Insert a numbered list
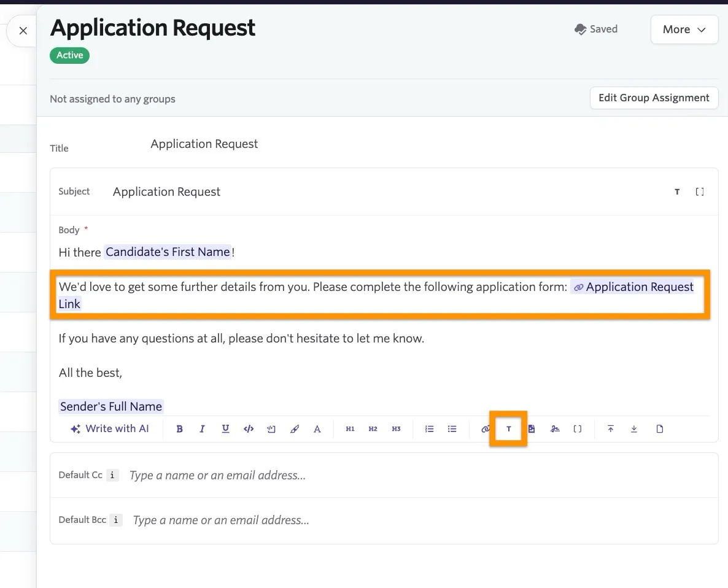This screenshot has width=728, height=588. (430, 429)
